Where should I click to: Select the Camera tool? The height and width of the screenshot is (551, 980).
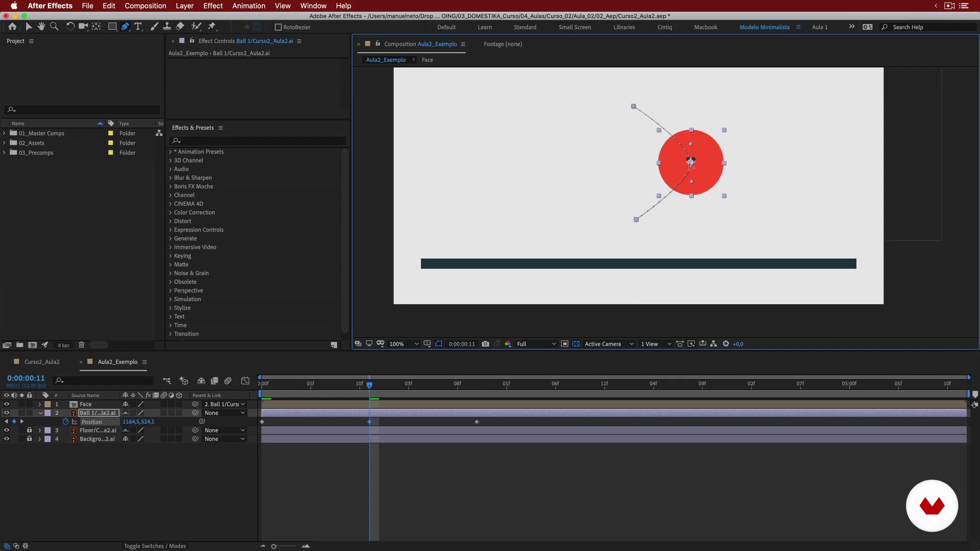(x=83, y=27)
